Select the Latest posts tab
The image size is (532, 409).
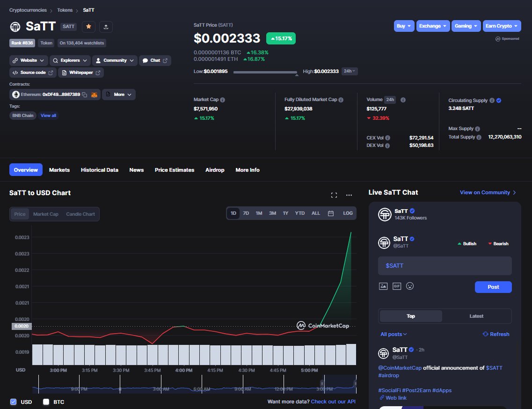tap(476, 316)
